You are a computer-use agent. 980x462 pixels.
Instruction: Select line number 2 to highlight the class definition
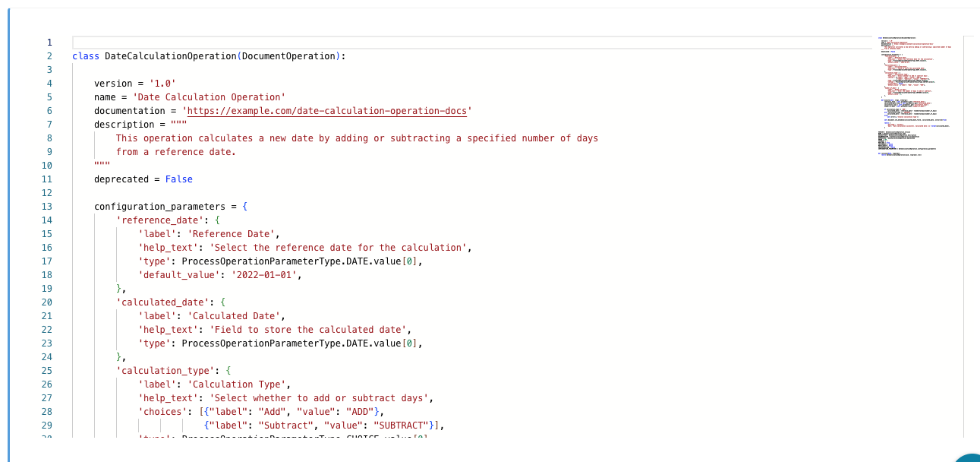coord(49,55)
